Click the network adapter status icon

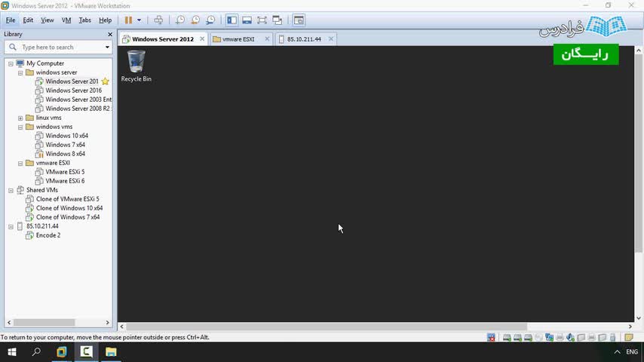[549, 337]
